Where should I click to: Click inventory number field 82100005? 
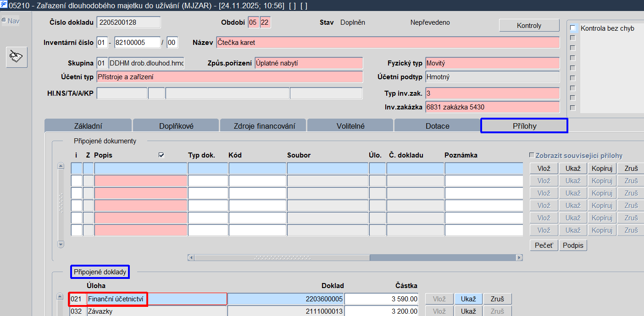137,43
